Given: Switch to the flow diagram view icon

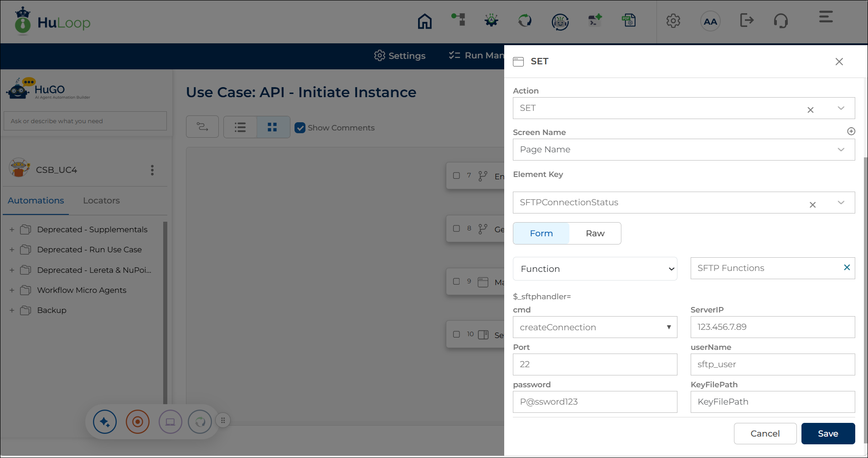Looking at the screenshot, I should point(202,127).
